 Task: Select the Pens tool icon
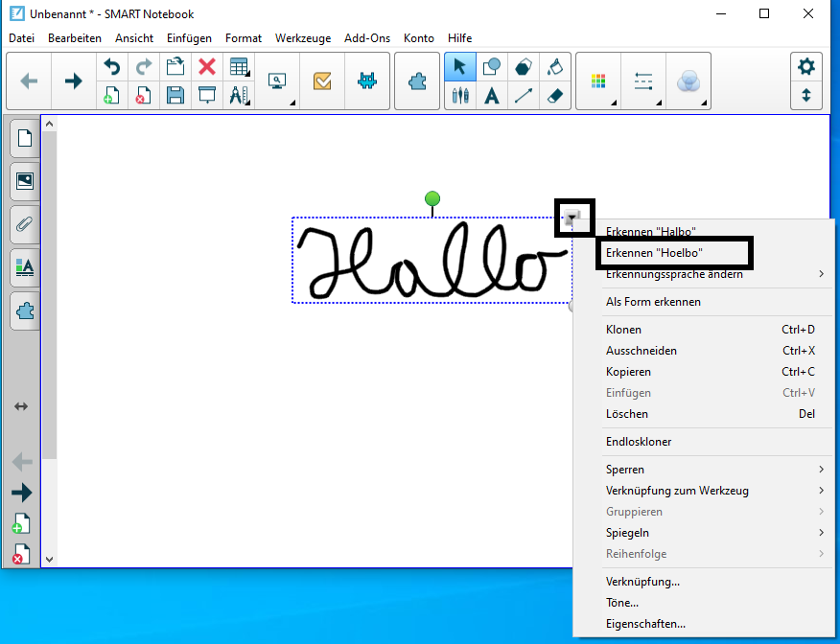point(459,96)
